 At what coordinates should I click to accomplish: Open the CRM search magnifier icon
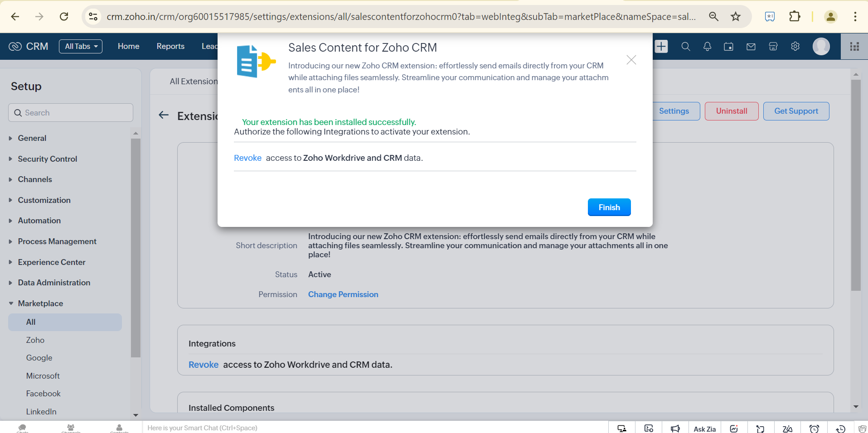[x=686, y=46]
